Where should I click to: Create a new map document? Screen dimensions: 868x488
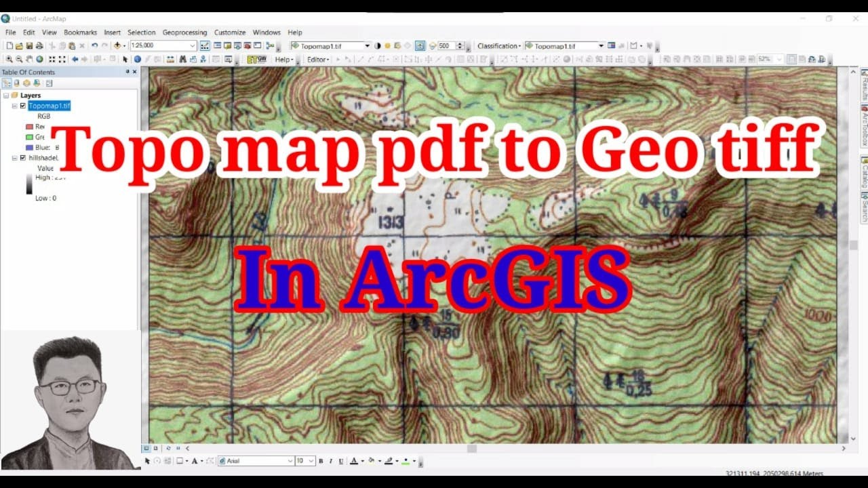tap(9, 46)
